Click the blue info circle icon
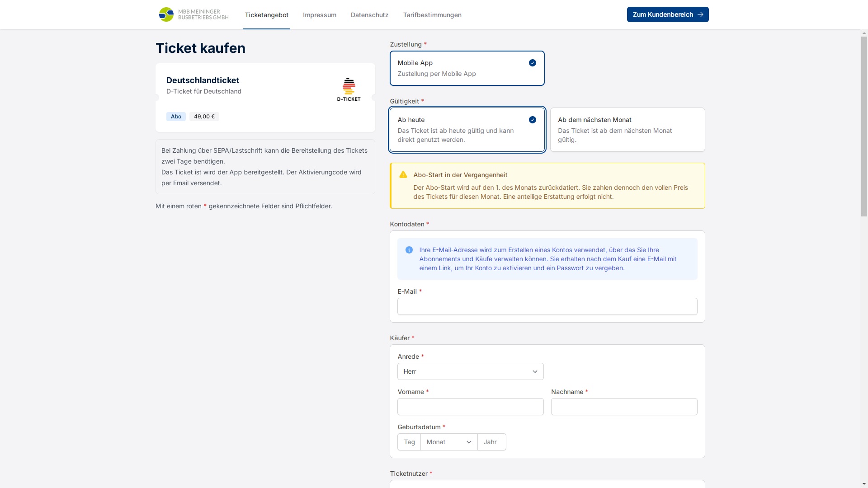 click(x=409, y=250)
